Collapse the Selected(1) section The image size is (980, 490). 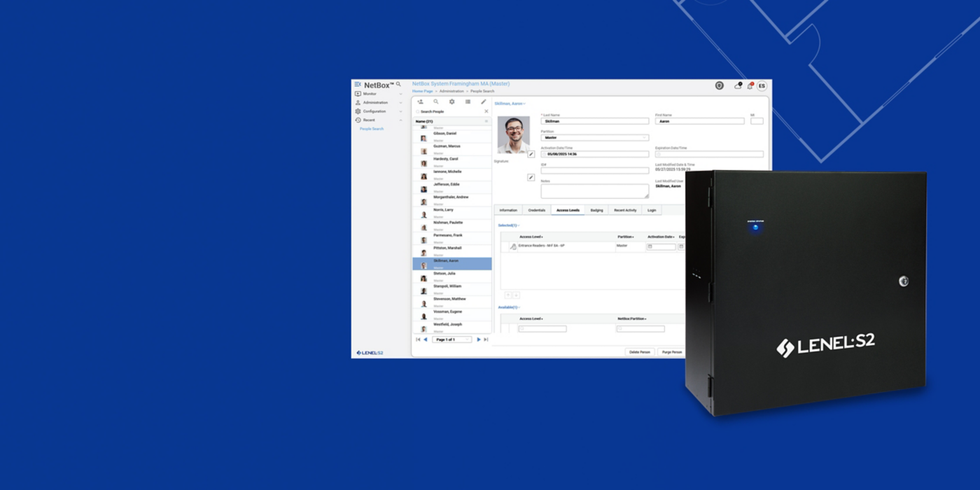509,225
